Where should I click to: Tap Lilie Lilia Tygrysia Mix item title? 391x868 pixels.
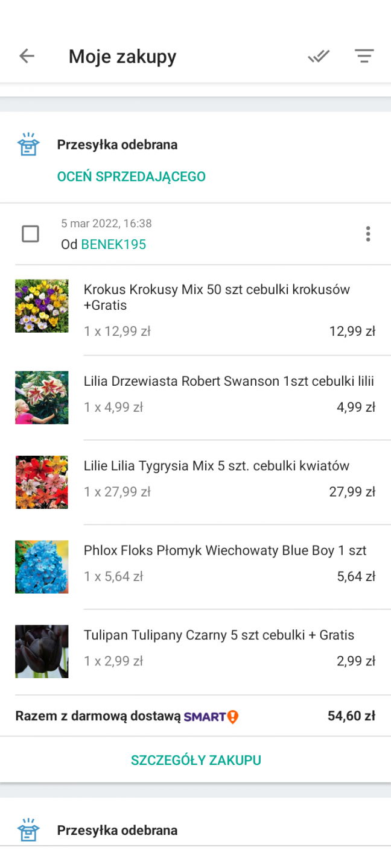pyautogui.click(x=217, y=466)
